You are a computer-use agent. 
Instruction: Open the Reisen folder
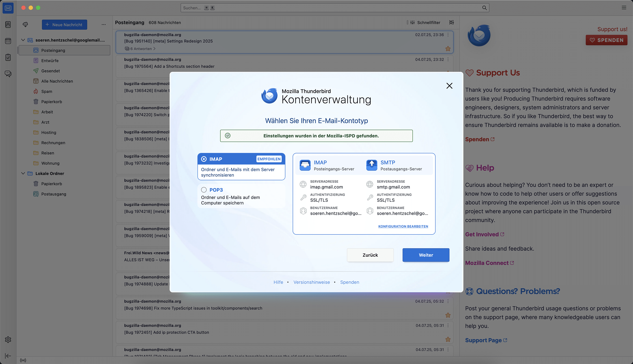65,153
